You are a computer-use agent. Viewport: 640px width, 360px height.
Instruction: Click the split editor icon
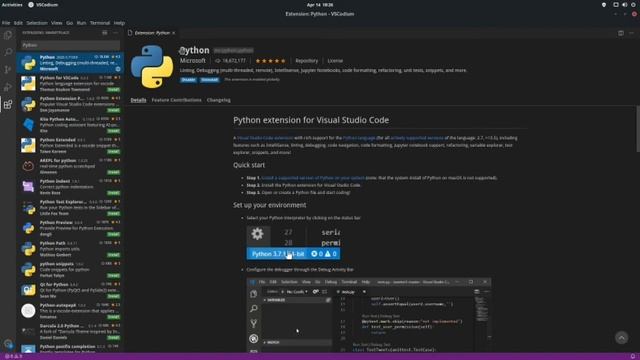[x=621, y=33]
